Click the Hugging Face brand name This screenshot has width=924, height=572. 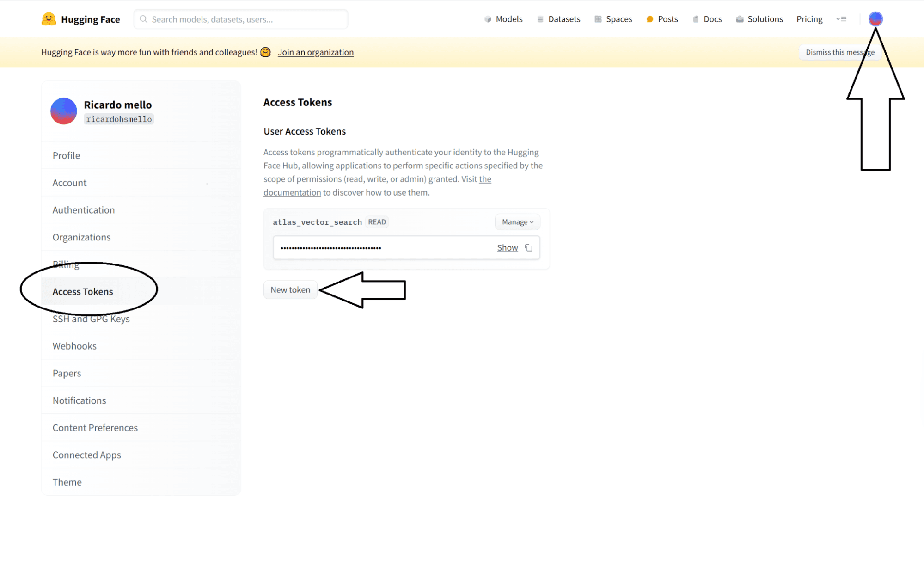coord(91,19)
